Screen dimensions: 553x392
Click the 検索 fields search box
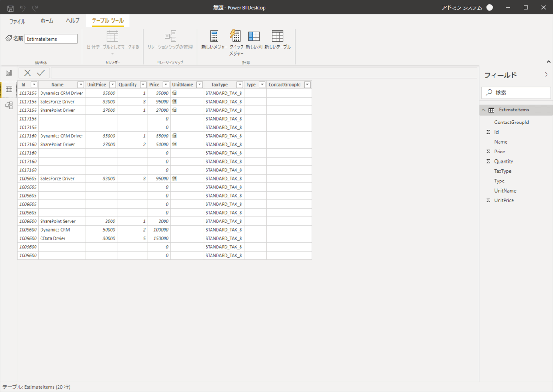516,93
